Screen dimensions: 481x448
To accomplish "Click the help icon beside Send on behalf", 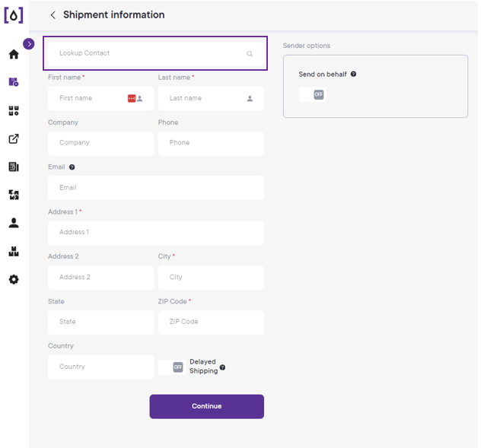I will point(353,74).
